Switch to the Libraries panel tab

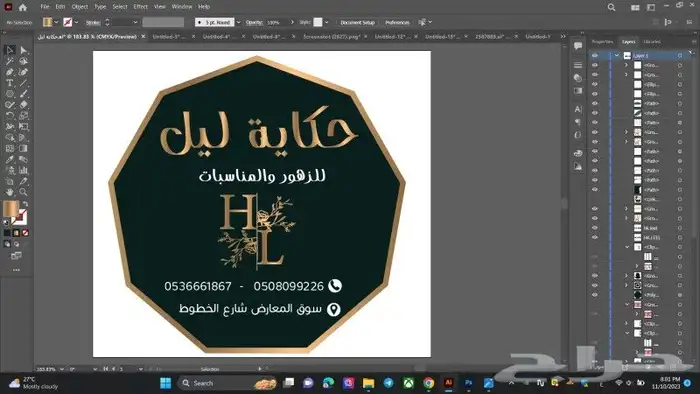pos(652,42)
